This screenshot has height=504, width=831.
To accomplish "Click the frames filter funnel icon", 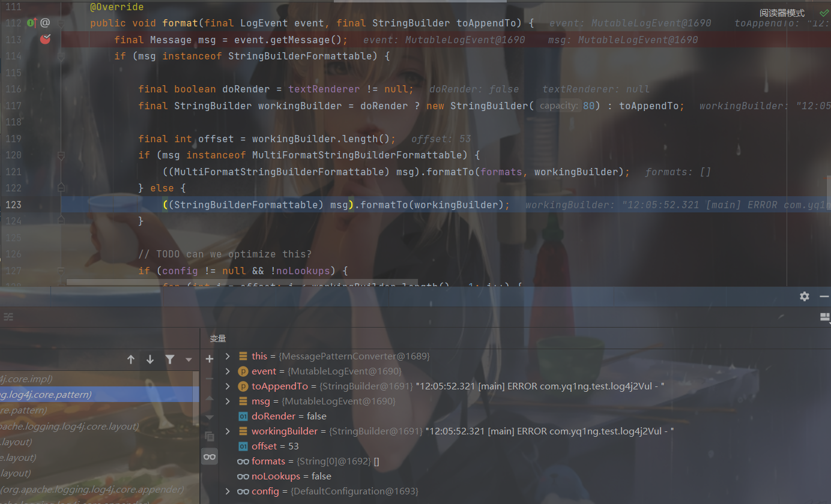I will tap(170, 359).
